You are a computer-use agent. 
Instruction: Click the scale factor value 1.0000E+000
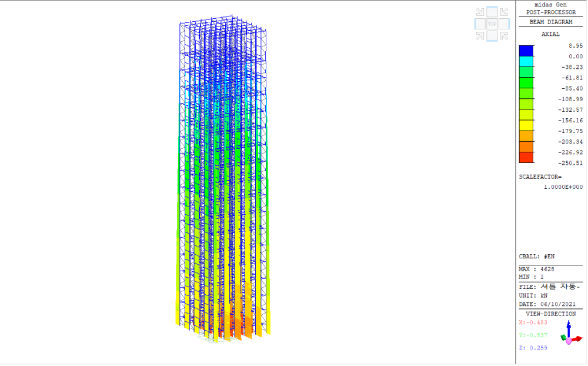coord(563,187)
